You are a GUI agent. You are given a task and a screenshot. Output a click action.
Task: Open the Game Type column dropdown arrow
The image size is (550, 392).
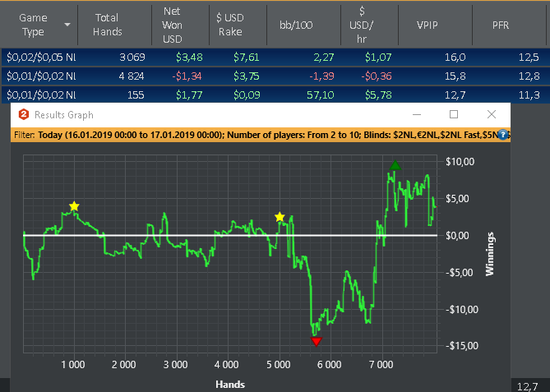tap(67, 25)
